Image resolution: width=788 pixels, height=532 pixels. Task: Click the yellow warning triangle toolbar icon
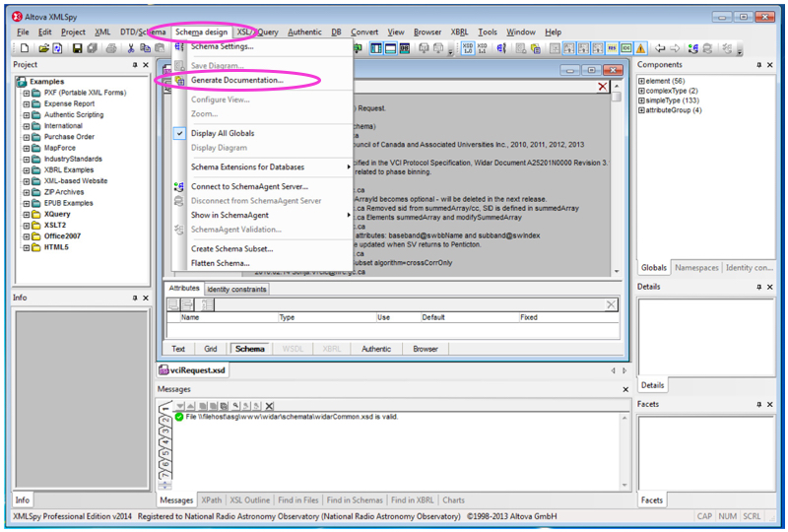click(x=641, y=48)
